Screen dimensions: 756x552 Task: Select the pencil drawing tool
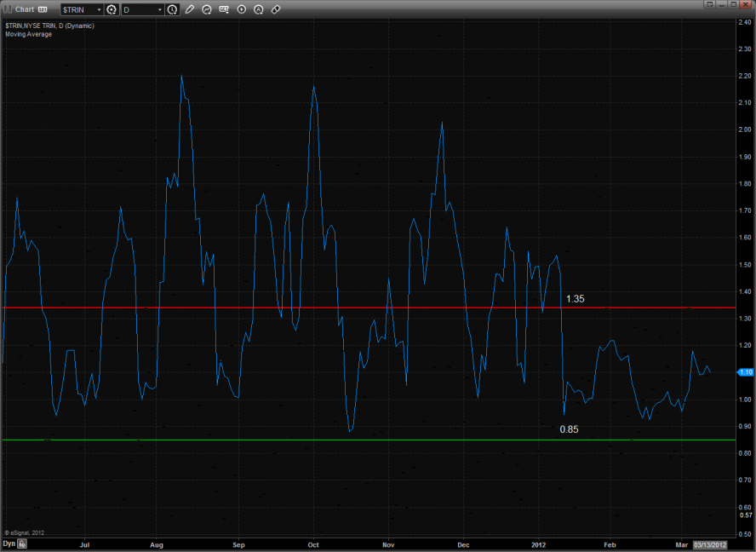190,9
